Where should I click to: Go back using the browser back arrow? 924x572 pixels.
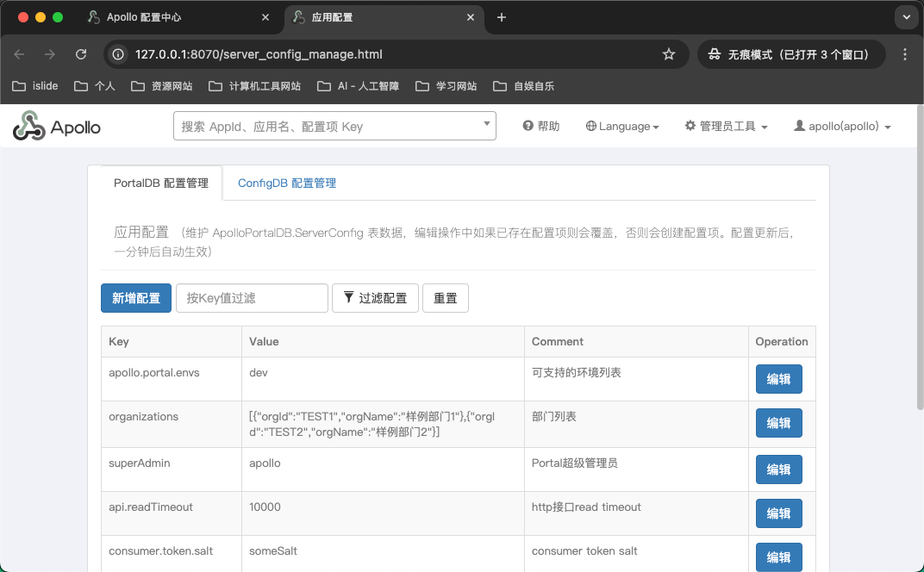(x=20, y=54)
